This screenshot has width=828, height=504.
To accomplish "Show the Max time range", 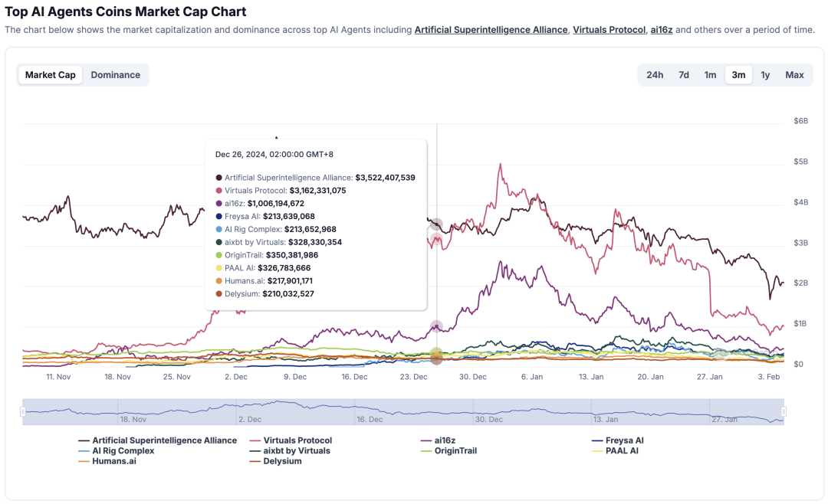I will [x=794, y=75].
